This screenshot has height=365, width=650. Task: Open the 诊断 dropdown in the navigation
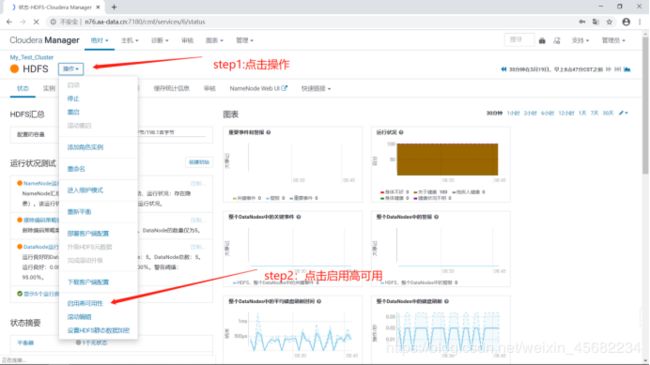pos(160,41)
